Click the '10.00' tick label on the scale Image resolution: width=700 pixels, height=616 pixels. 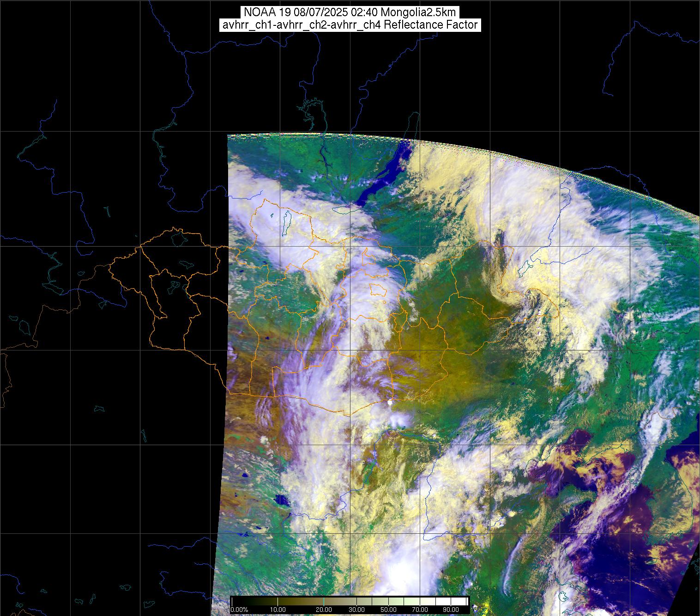[278, 610]
